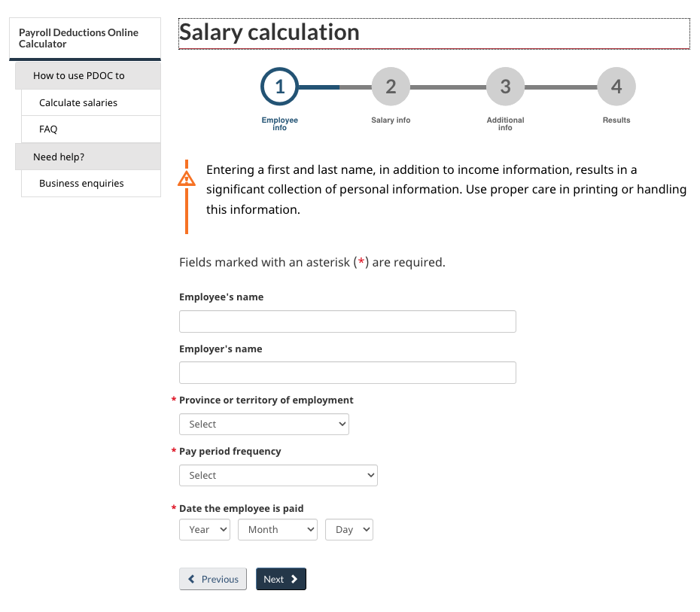Open the Day dropdown for pay date
This screenshot has height=612, width=700.
[348, 529]
